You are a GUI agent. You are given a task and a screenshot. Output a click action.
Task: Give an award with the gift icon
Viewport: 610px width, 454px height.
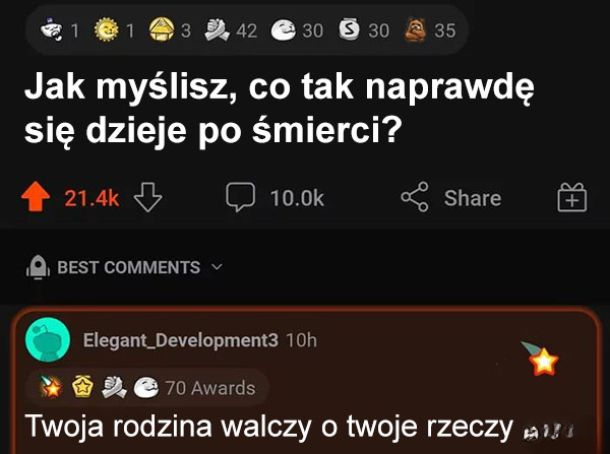point(572,197)
